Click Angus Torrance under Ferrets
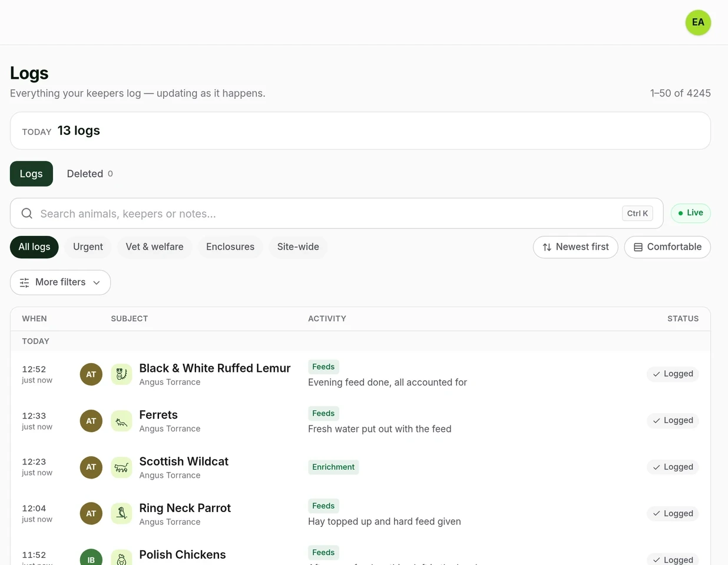This screenshot has height=565, width=728. pos(170,428)
